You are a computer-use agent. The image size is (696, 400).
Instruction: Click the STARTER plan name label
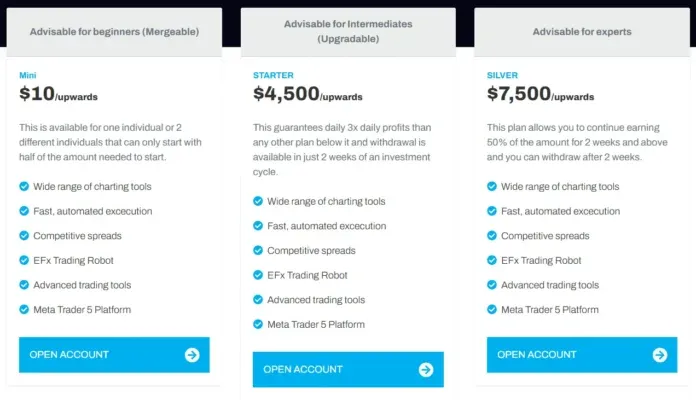pyautogui.click(x=273, y=75)
